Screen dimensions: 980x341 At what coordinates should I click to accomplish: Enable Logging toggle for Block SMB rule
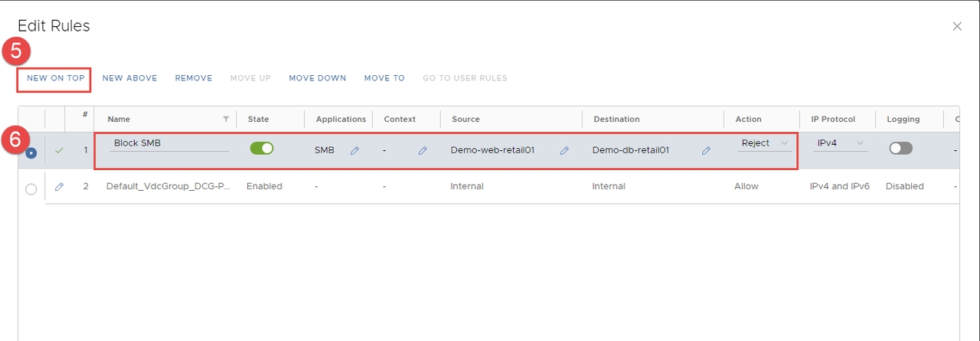point(900,149)
